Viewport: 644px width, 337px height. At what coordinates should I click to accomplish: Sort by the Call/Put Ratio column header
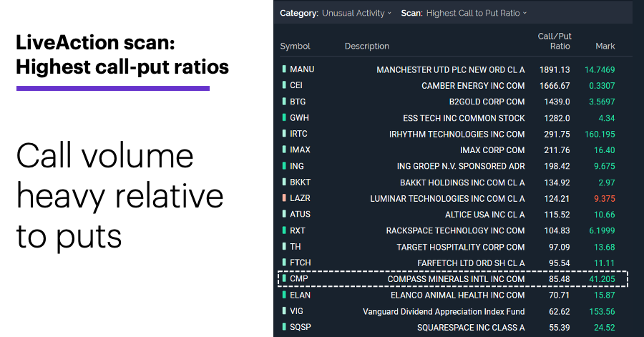555,41
